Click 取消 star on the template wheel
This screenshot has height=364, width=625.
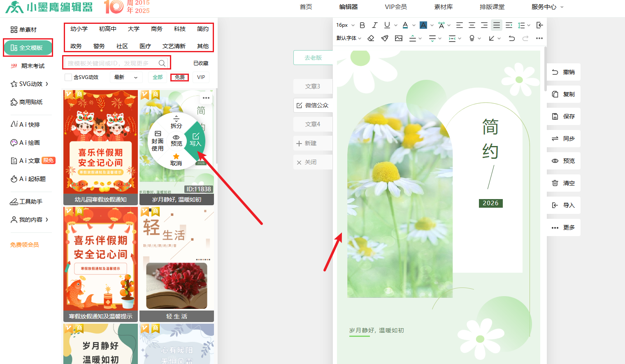(x=176, y=160)
